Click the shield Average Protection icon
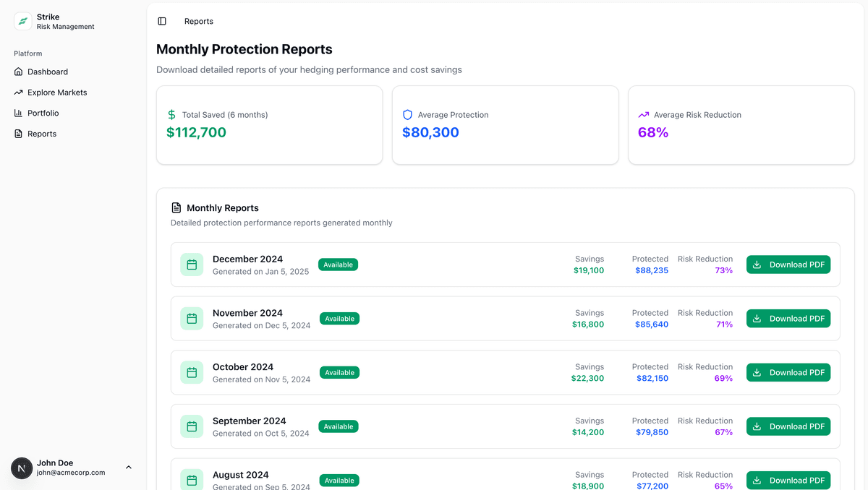Viewport: 868px width, 490px height. tap(407, 115)
